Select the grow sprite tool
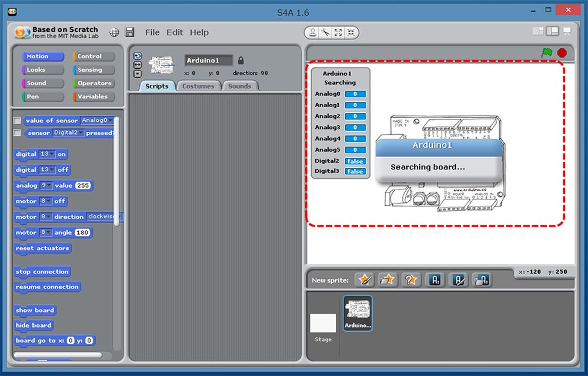This screenshot has height=376, width=588. pos(338,32)
